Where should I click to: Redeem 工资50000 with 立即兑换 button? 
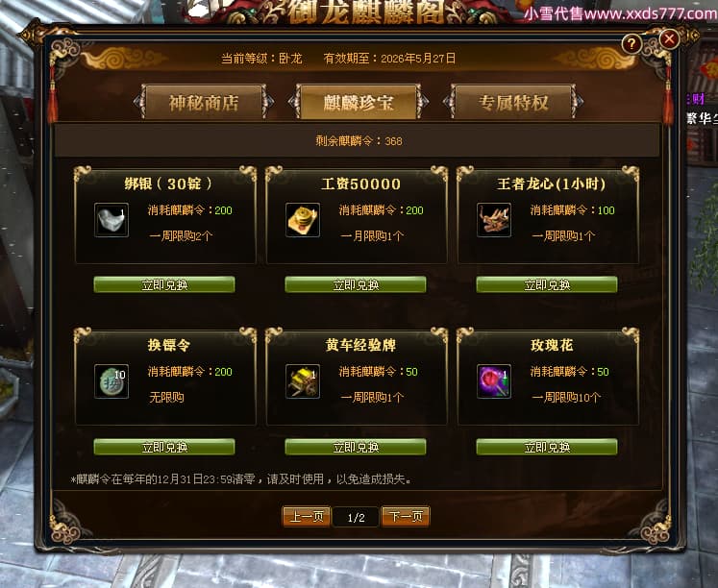(x=356, y=284)
